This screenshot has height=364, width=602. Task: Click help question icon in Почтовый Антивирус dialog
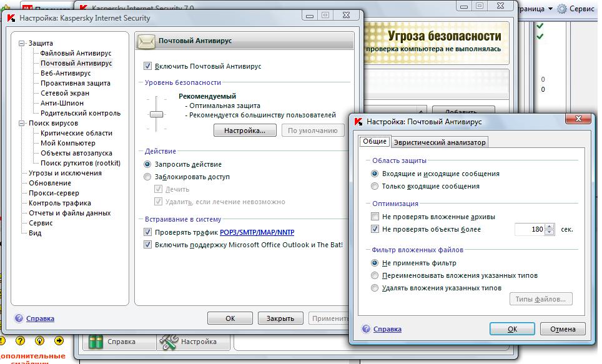click(x=367, y=329)
